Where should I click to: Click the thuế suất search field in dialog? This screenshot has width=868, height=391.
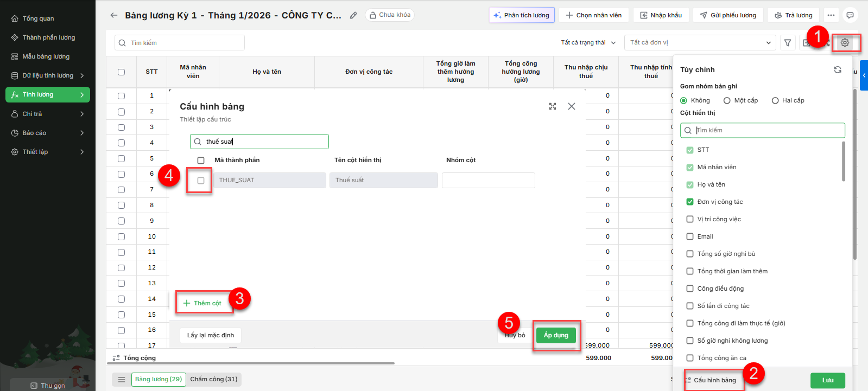coord(259,142)
